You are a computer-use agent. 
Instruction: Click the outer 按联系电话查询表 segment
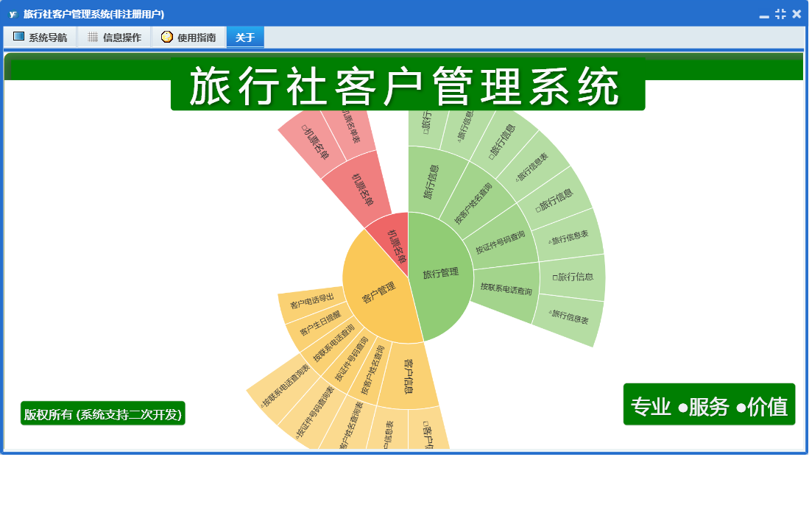click(285, 386)
